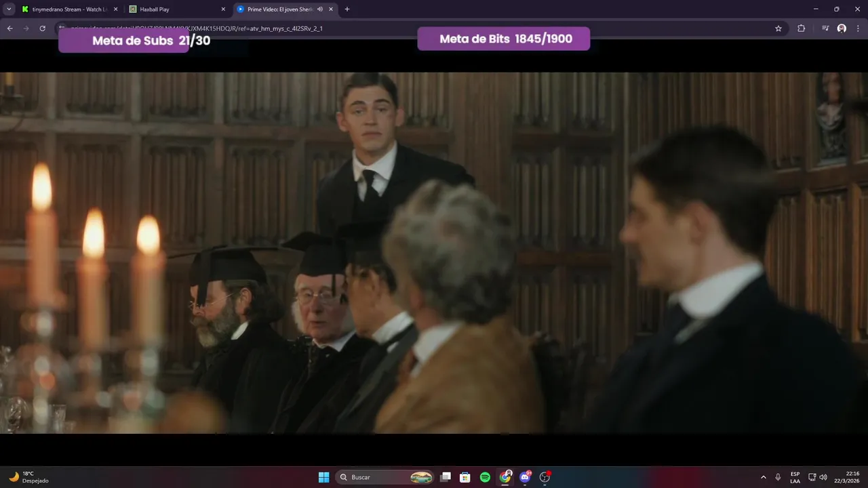This screenshot has width=868, height=488.
Task: Click the microphone tray icon
Action: [x=778, y=477]
